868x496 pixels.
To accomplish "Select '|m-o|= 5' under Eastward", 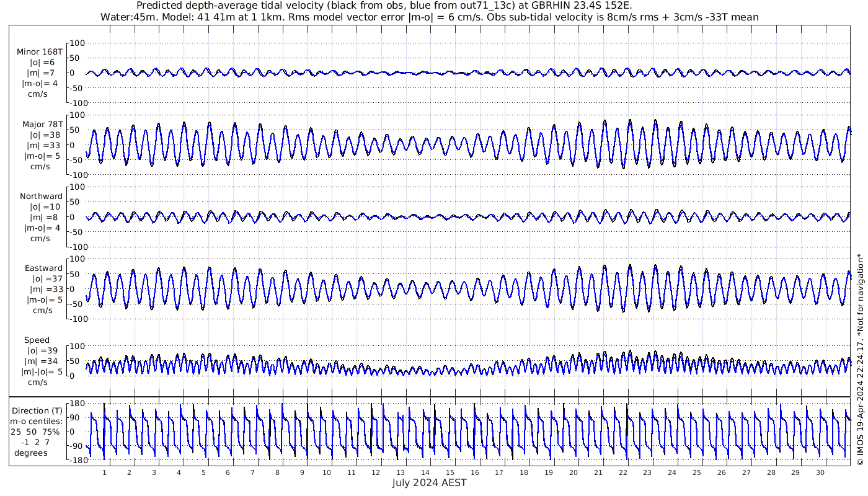I will point(44,300).
